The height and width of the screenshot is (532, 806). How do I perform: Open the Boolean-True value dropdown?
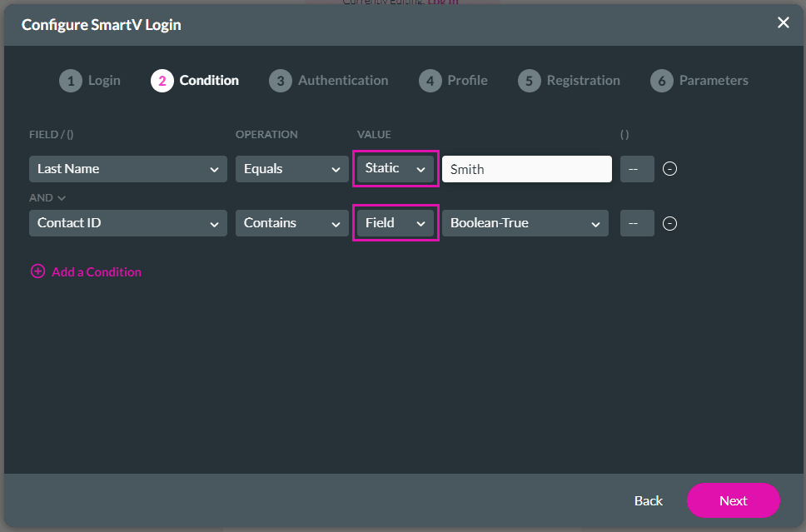pyautogui.click(x=525, y=222)
